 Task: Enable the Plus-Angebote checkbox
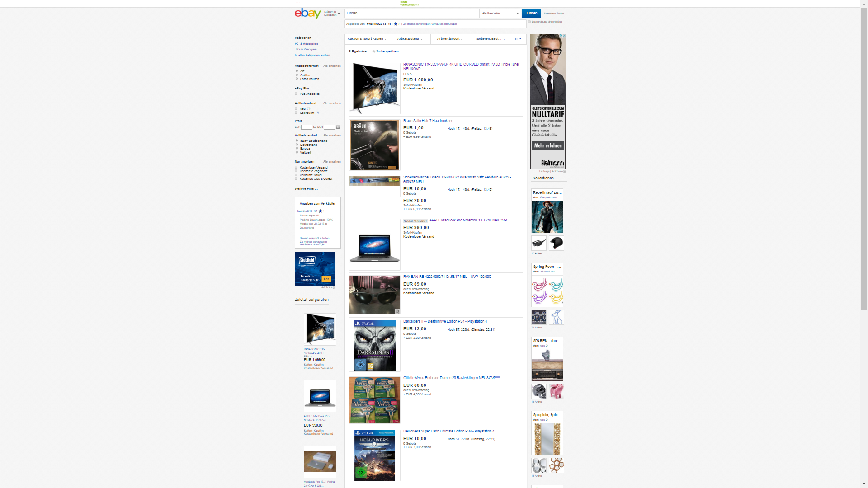coord(296,94)
